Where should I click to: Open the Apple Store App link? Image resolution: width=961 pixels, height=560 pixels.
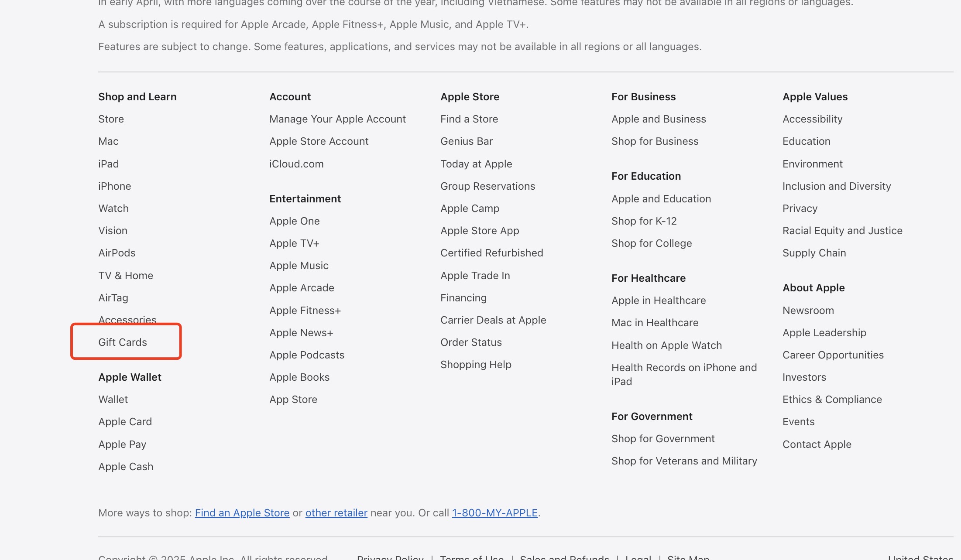click(480, 230)
